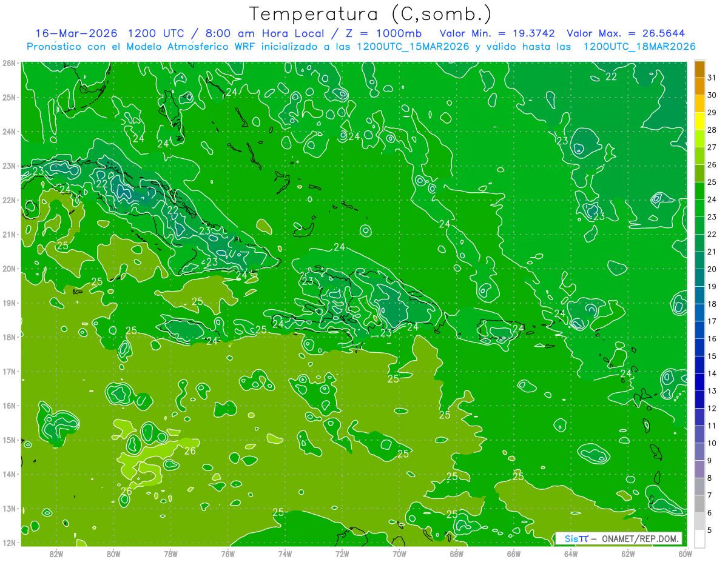Screen dimensions: 728x562
Task: Pick the olive-green legend swatch between 25 and 26
Action: pos(699,173)
